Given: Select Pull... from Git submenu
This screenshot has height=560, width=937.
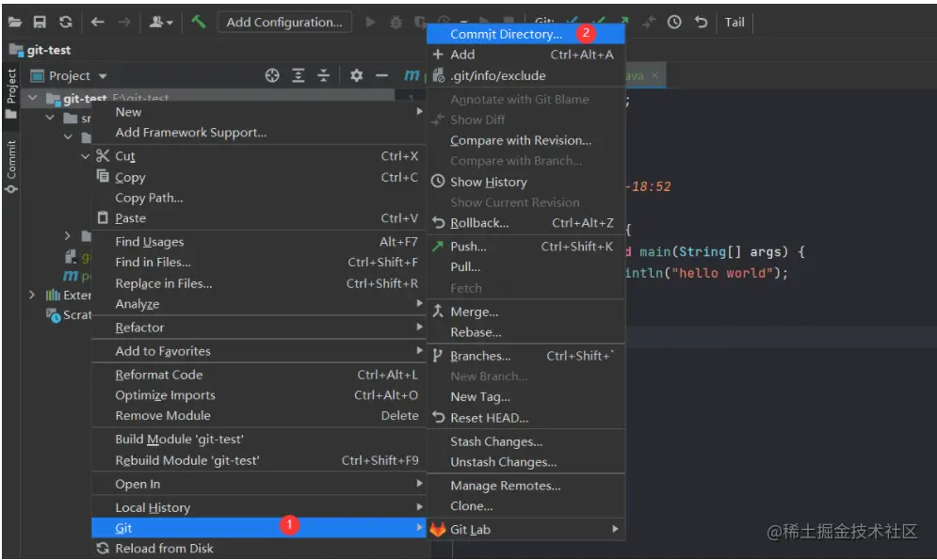Looking at the screenshot, I should click(525, 267).
